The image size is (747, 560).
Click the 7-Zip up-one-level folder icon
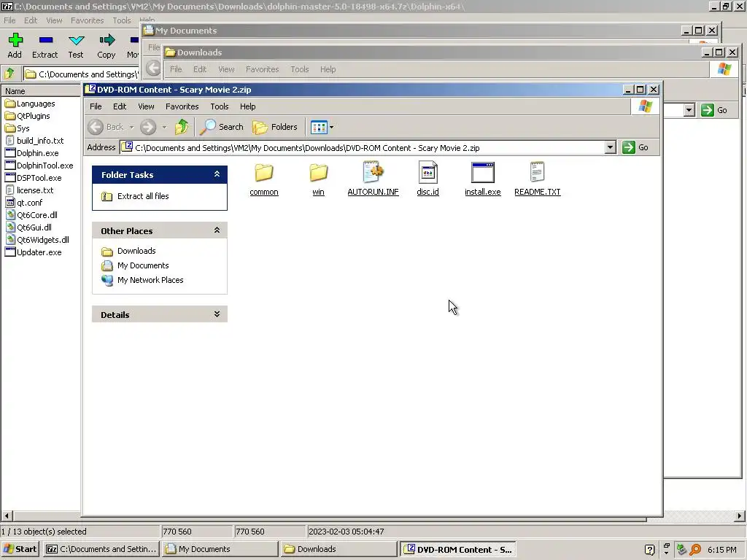click(10, 74)
